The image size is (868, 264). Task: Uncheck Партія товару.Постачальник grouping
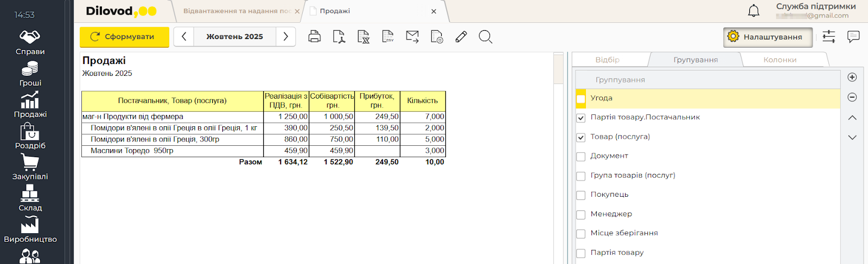pos(581,118)
